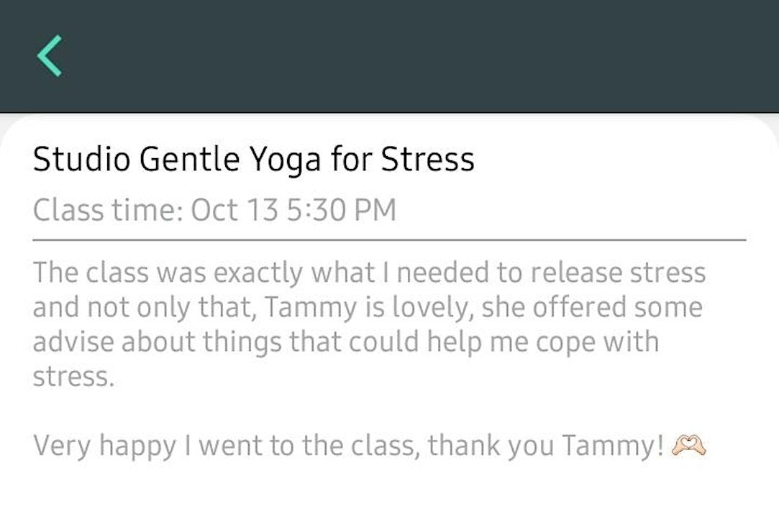Select the "Studio Gentle Yoga for Stress" title
Viewport: 779px width, 532px height.
(x=253, y=160)
